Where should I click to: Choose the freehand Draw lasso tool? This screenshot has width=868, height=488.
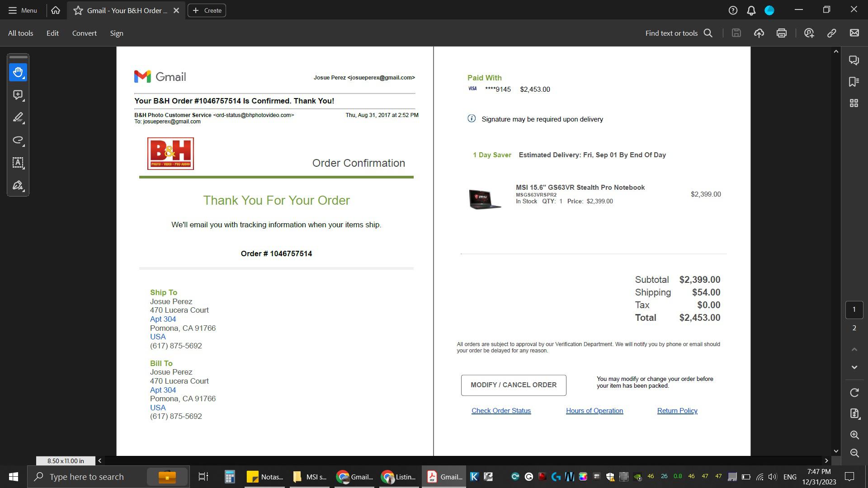tap(18, 140)
